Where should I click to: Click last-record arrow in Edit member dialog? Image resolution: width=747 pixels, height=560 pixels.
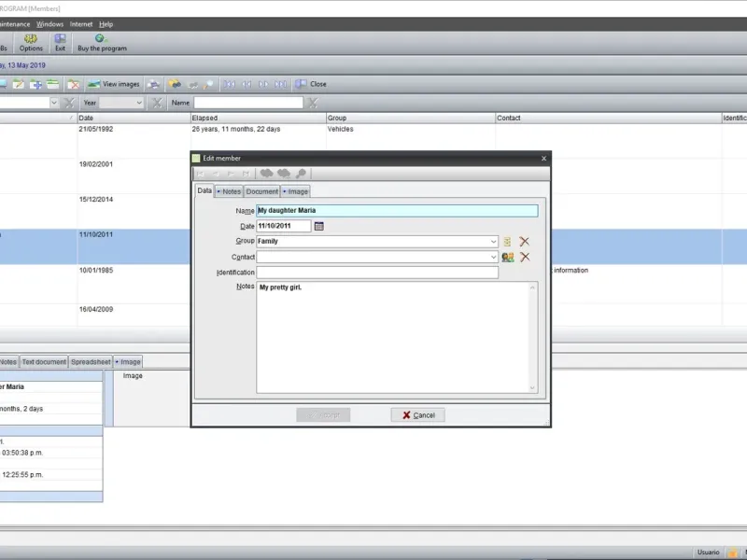pyautogui.click(x=246, y=174)
